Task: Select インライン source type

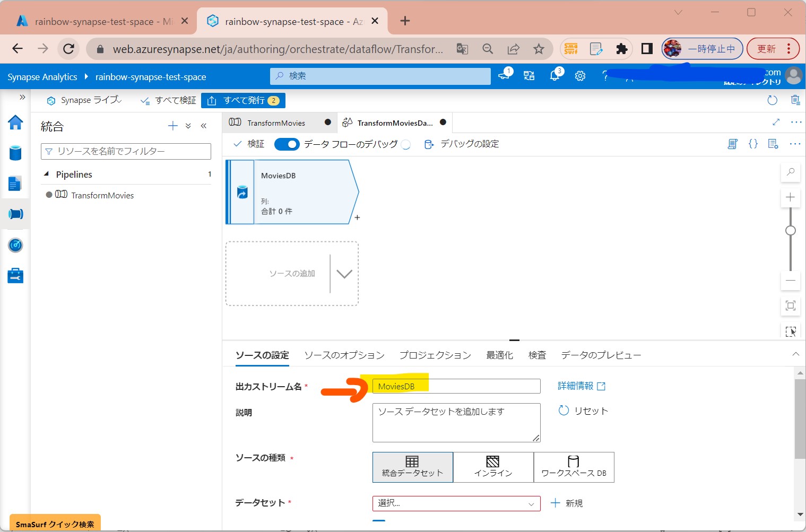Action: 493,467
